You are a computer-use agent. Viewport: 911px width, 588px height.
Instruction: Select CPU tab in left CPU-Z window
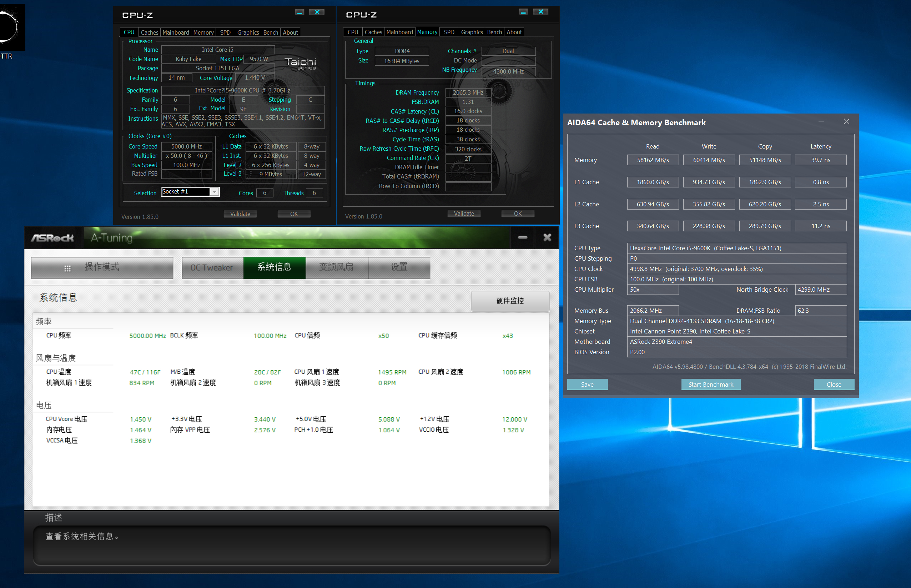click(129, 32)
